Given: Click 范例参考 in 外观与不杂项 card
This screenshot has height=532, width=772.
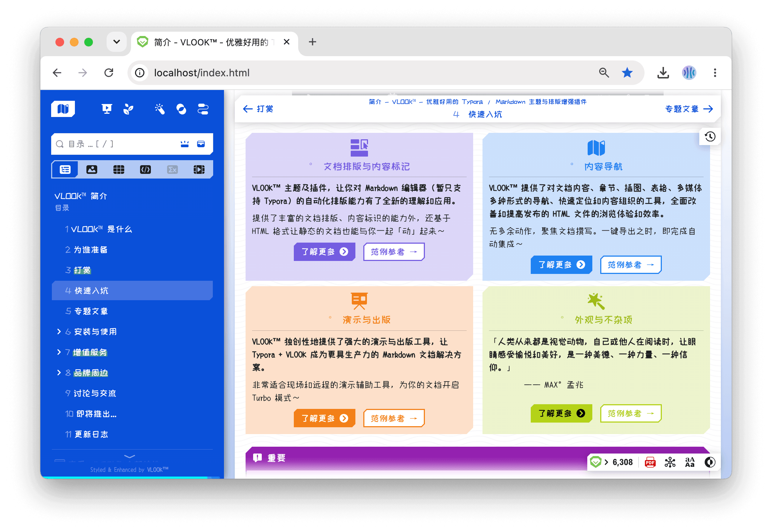Looking at the screenshot, I should point(631,413).
